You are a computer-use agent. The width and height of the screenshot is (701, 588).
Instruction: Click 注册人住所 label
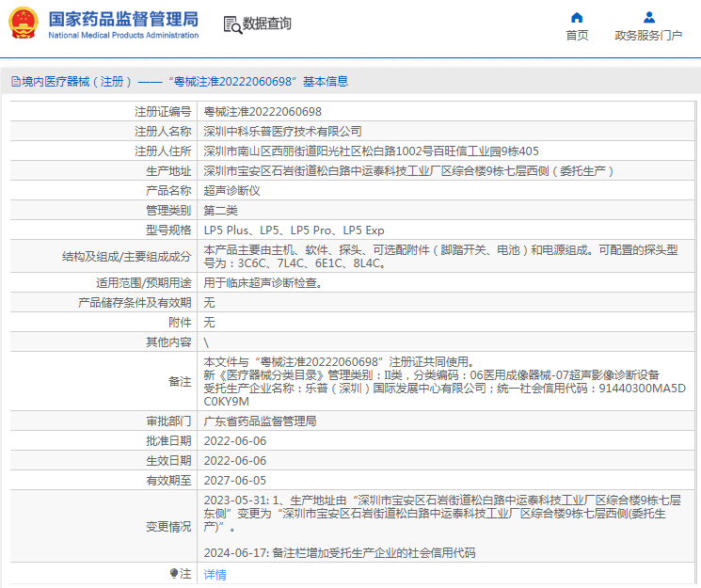point(163,151)
